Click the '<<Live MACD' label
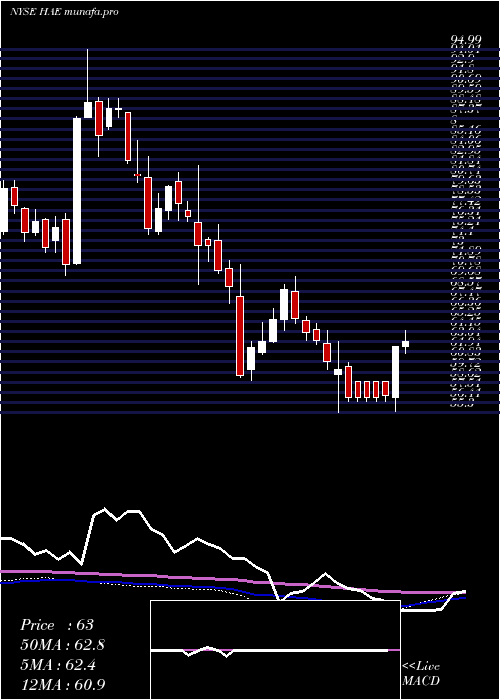 coord(421,674)
